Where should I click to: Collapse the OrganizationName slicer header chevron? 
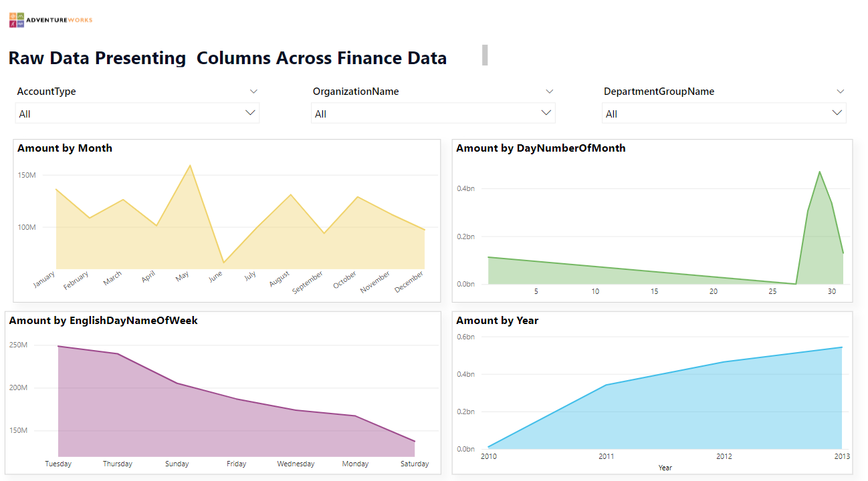pos(549,91)
